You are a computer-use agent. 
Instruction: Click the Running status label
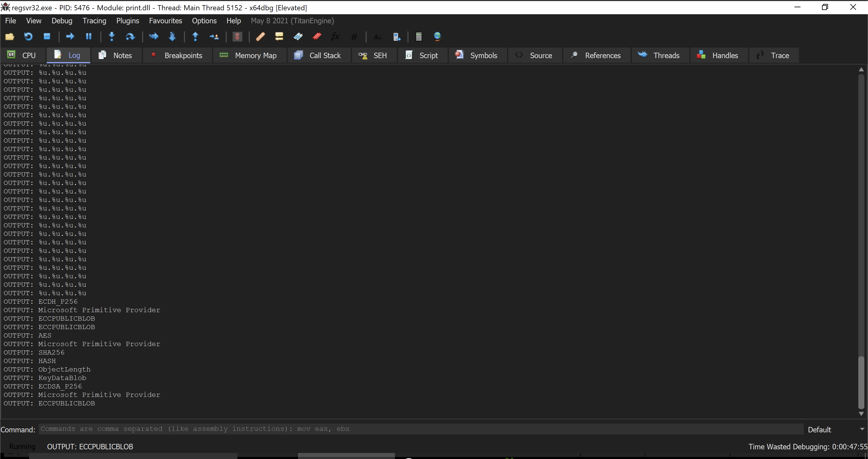coord(22,447)
